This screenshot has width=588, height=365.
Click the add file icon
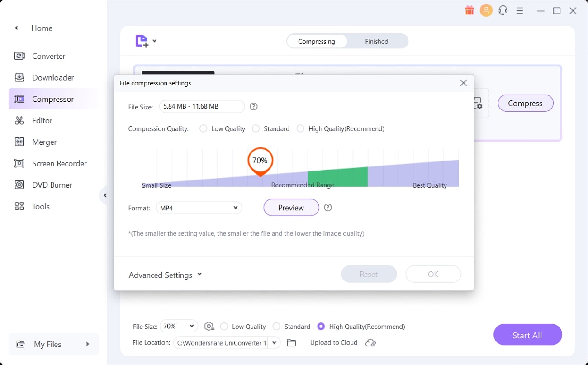point(142,41)
